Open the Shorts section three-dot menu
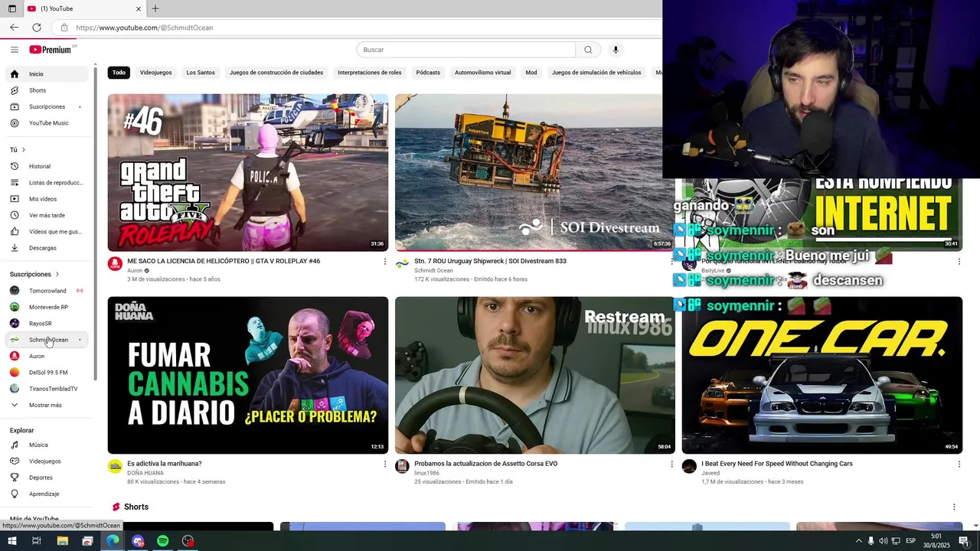This screenshot has width=980, height=551. click(954, 507)
